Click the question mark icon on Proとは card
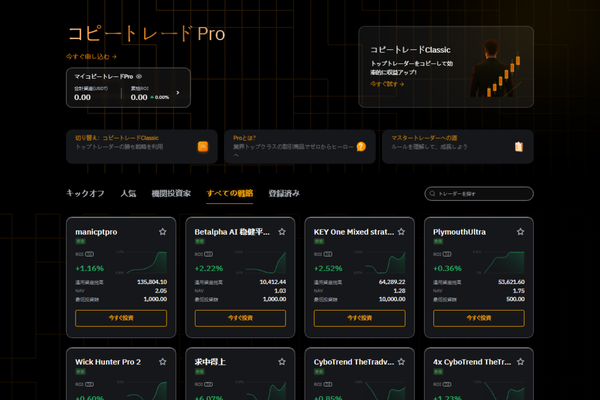 (x=361, y=146)
